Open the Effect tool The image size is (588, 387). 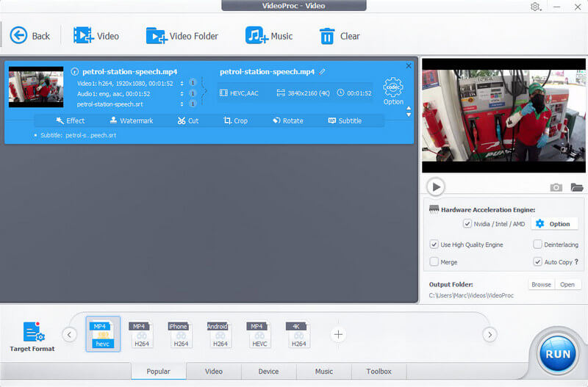tap(70, 120)
